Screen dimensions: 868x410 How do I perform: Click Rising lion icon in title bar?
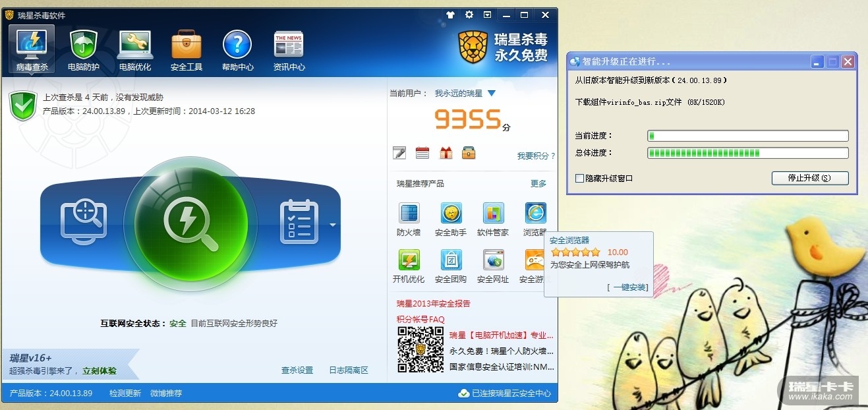pyautogui.click(x=9, y=15)
